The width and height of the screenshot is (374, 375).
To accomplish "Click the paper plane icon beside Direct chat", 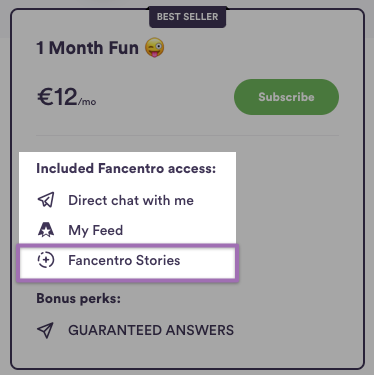I will tap(46, 200).
